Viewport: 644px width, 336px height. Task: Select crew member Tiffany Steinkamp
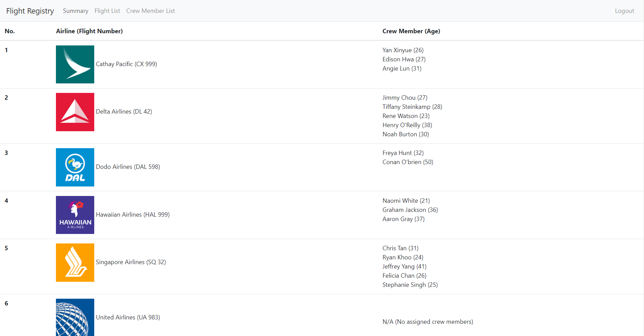412,106
